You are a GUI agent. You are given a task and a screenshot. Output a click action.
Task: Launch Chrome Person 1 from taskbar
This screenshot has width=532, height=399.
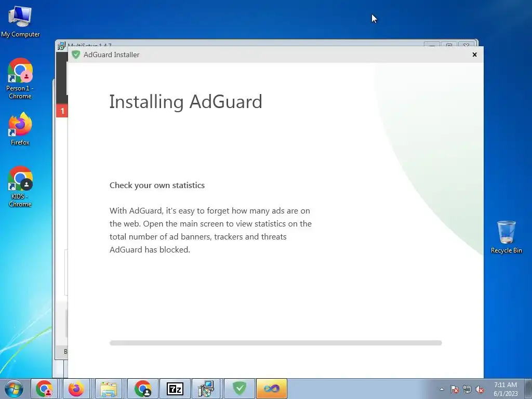[x=45, y=389]
